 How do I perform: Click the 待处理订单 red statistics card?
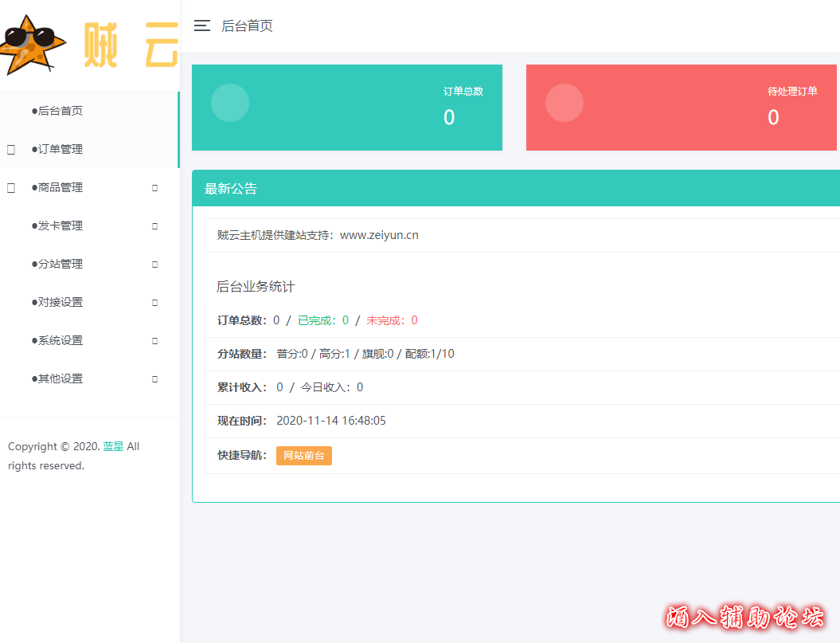682,108
